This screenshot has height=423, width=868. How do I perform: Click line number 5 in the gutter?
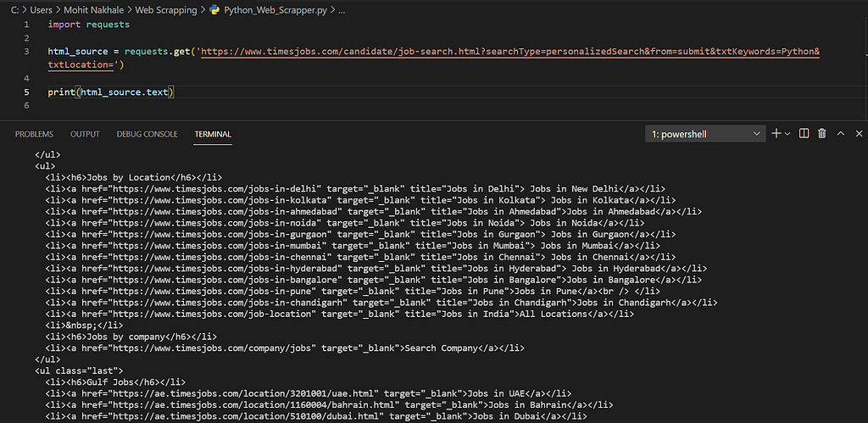point(26,92)
